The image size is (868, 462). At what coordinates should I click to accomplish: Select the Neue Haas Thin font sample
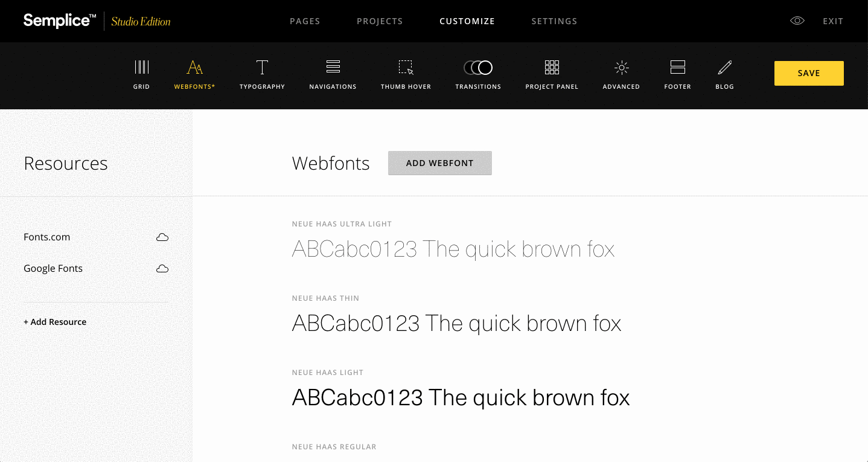point(456,324)
